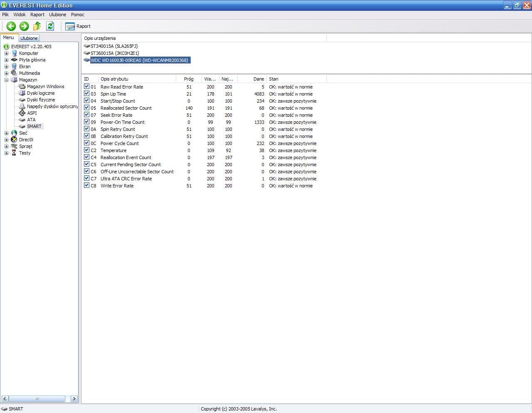Select the SMART tree item

(34, 126)
